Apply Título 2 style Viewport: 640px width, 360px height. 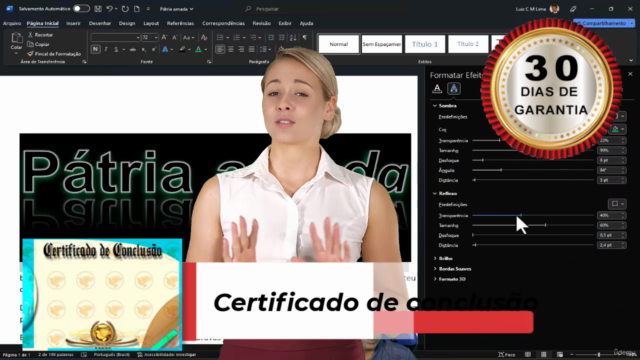click(468, 44)
